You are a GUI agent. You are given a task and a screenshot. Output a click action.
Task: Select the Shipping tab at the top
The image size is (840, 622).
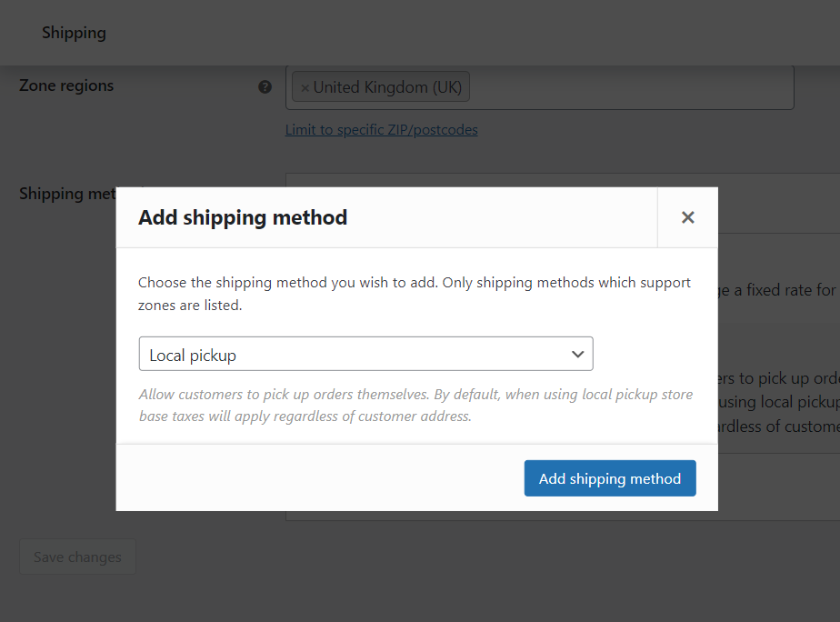[x=74, y=33]
